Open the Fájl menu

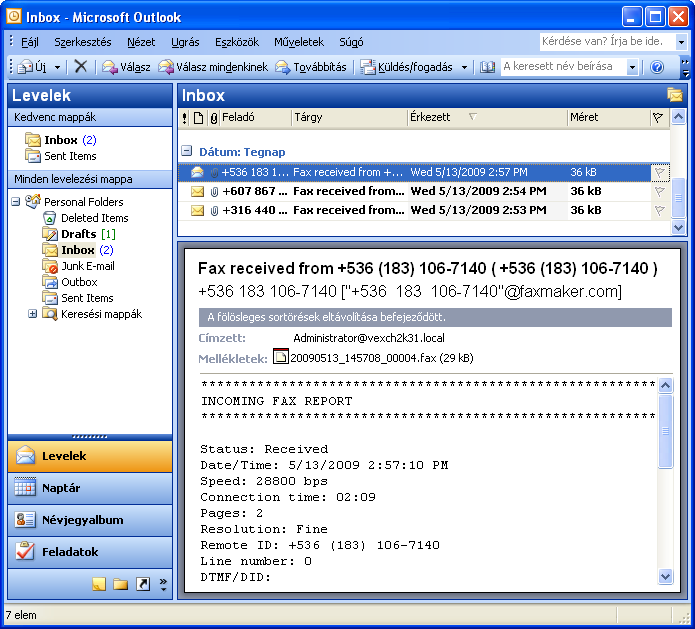pyautogui.click(x=30, y=42)
